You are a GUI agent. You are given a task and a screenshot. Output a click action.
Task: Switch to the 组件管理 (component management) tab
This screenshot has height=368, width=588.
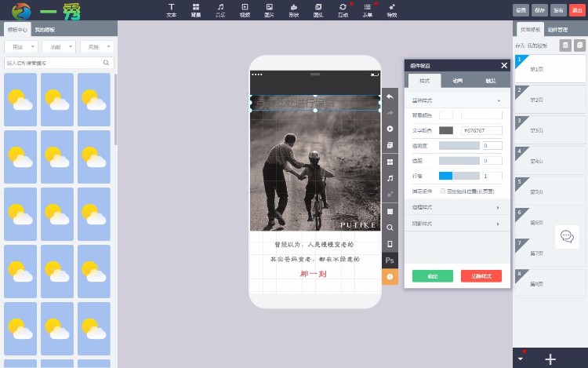coord(557,30)
